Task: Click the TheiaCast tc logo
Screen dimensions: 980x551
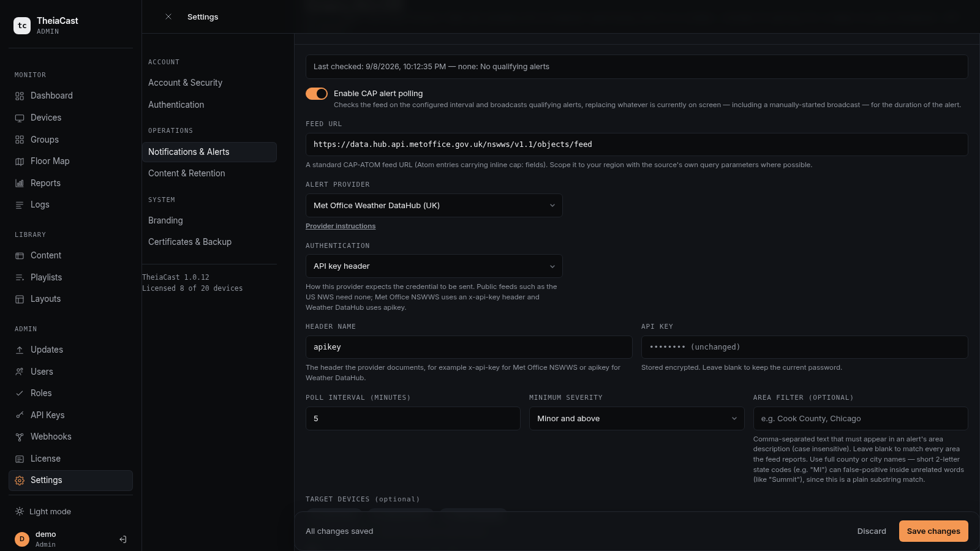Action: [22, 25]
